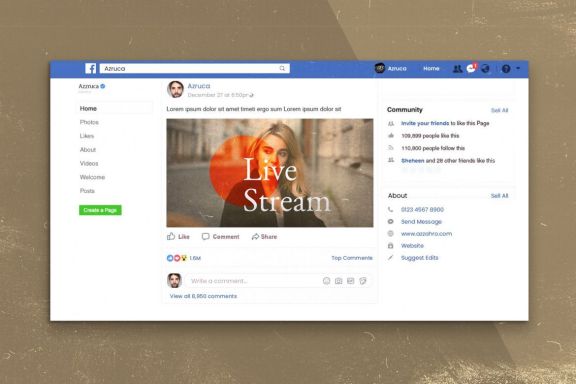Click the phone icon in About
The width and height of the screenshot is (576, 384).
coord(390,209)
